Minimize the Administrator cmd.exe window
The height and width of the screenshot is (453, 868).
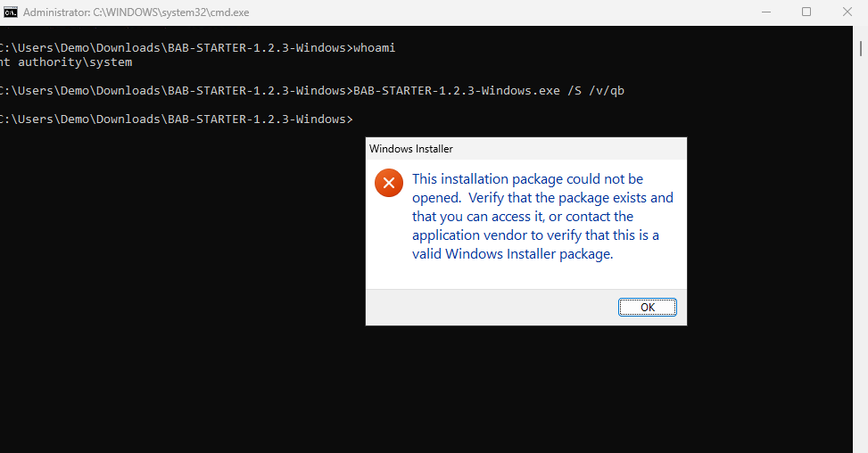coord(766,12)
